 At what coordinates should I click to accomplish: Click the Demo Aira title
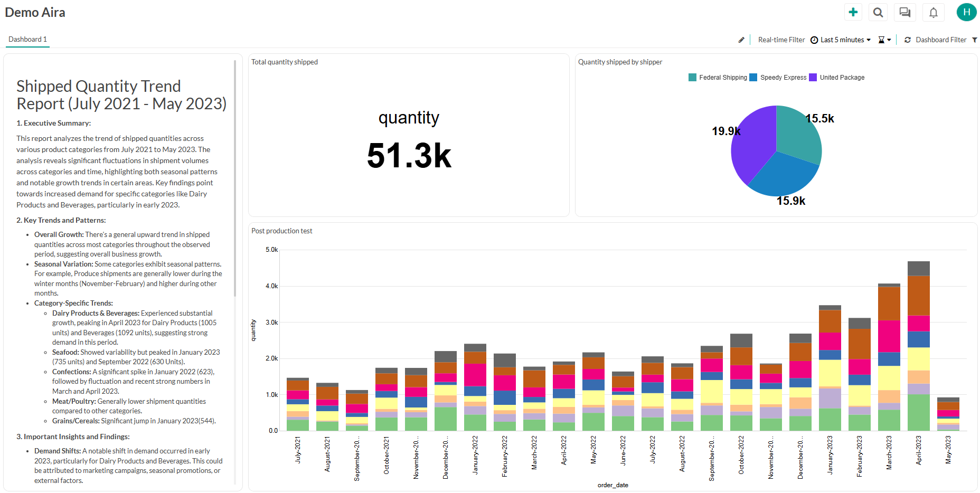click(x=35, y=13)
